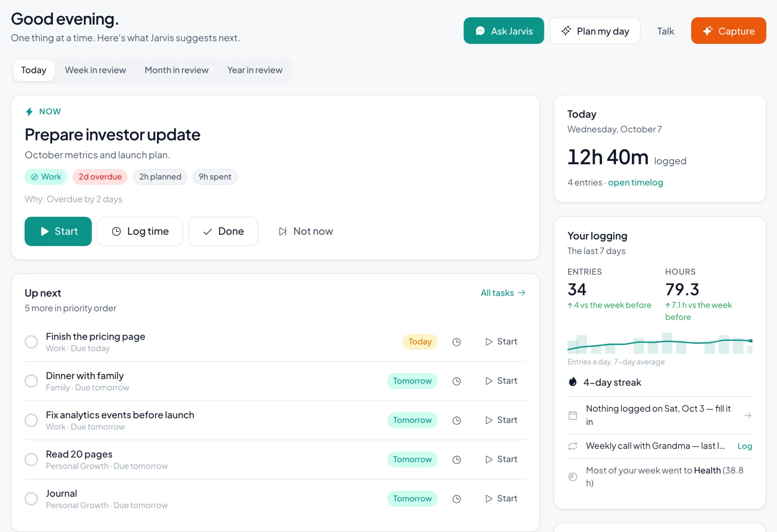Mark Dinner with family as complete
The height and width of the screenshot is (532, 777).
pyautogui.click(x=31, y=381)
